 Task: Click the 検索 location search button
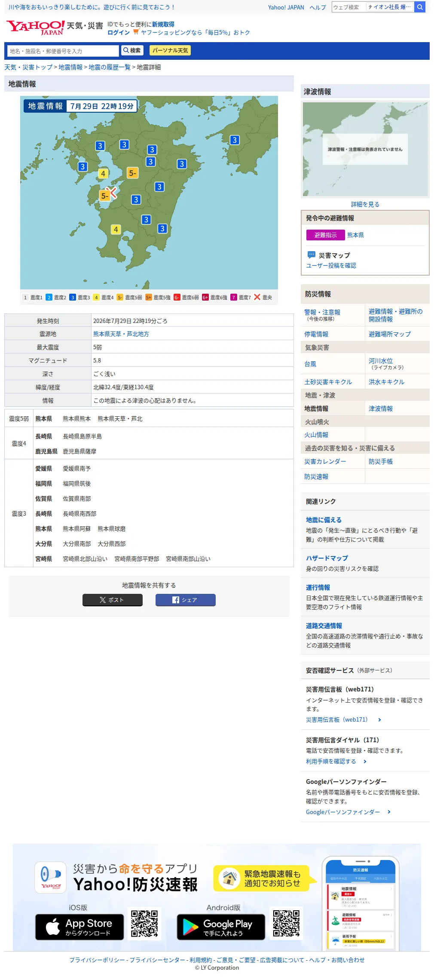click(132, 50)
